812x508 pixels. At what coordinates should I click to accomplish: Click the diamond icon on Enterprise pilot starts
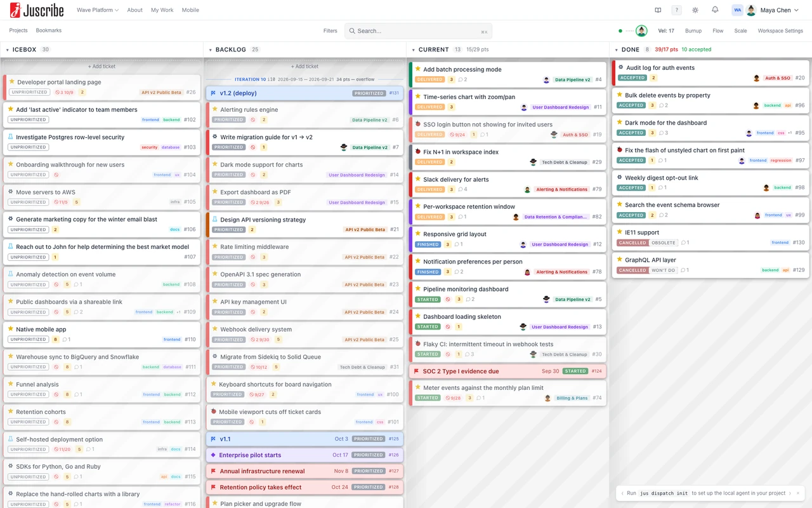[x=213, y=455]
